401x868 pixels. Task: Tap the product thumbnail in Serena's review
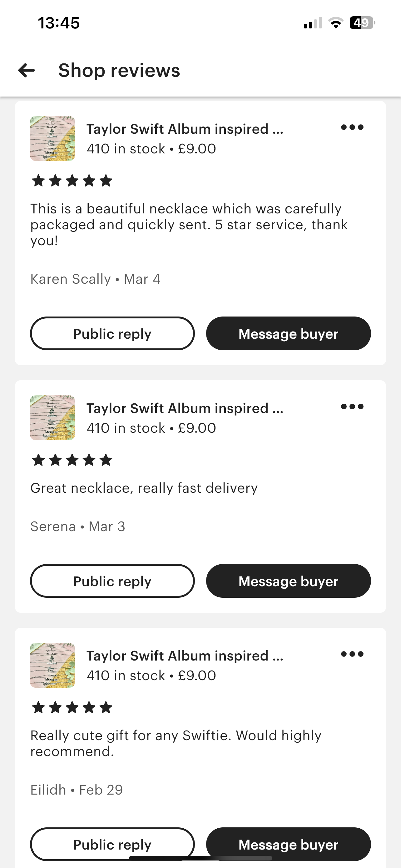(x=52, y=418)
